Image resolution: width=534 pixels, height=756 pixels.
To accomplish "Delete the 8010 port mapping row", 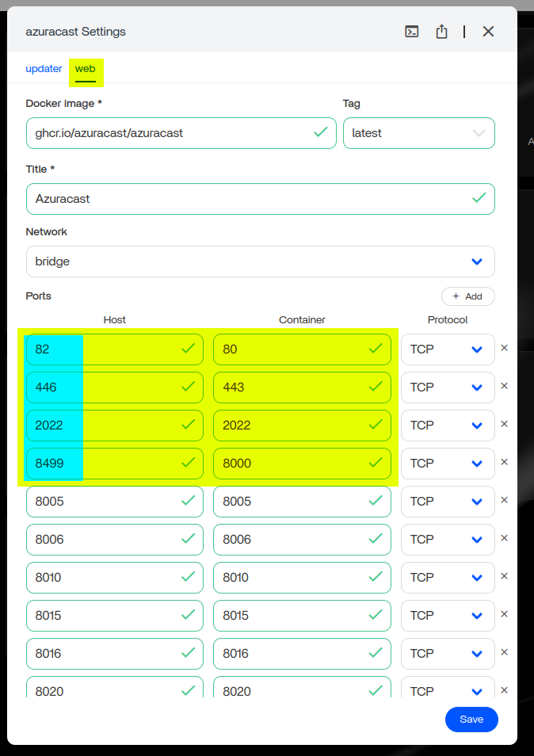I will coord(504,576).
